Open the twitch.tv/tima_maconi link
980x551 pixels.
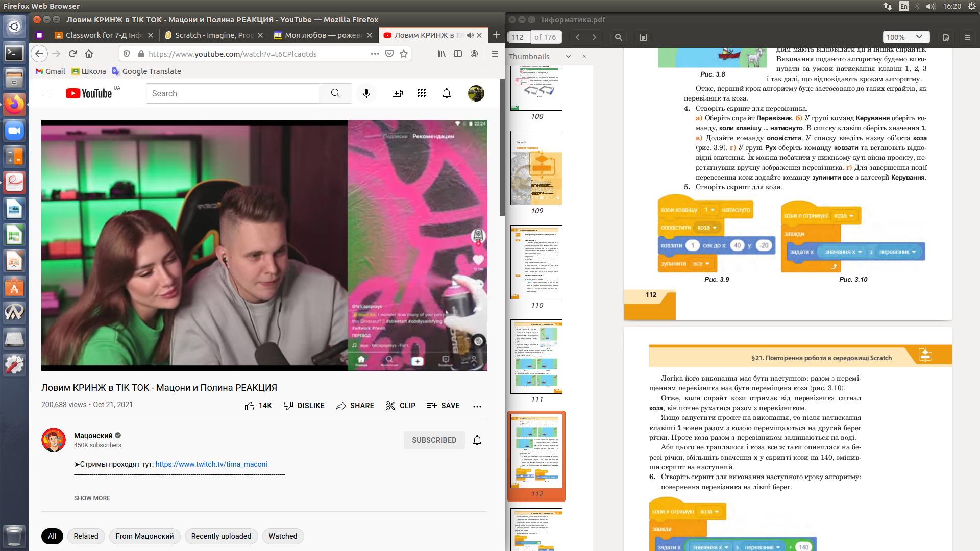click(211, 464)
